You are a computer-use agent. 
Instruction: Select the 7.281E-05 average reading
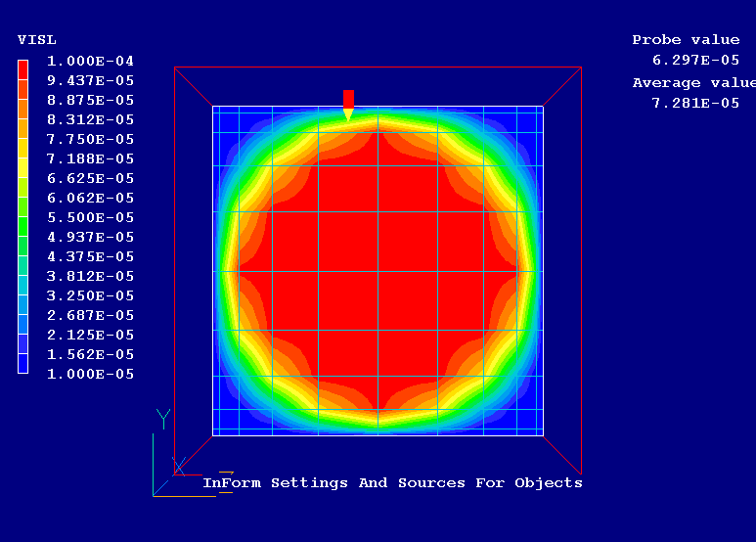(x=695, y=103)
